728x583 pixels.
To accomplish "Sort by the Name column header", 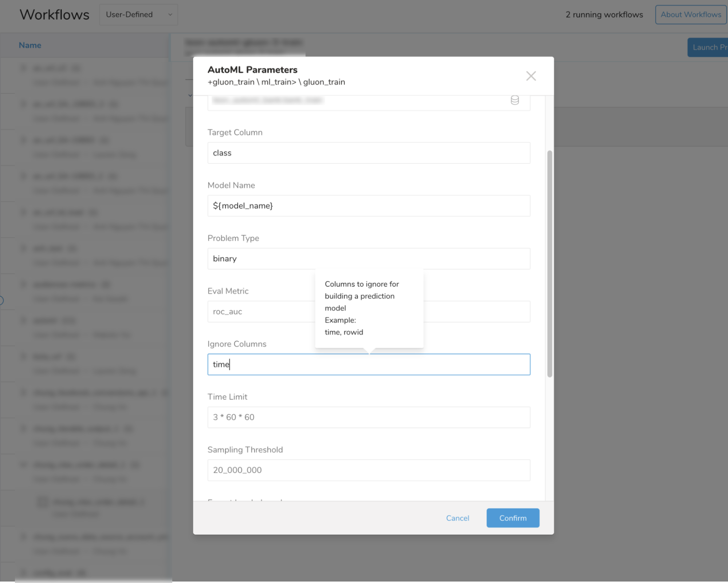I will click(30, 45).
